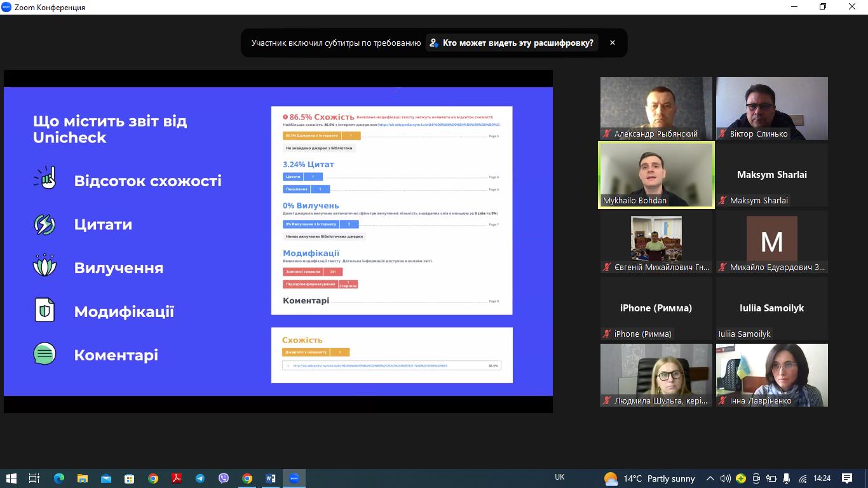Click 'Відсоток схожості' text on slide
This screenshot has height=488, width=868.
(x=148, y=181)
